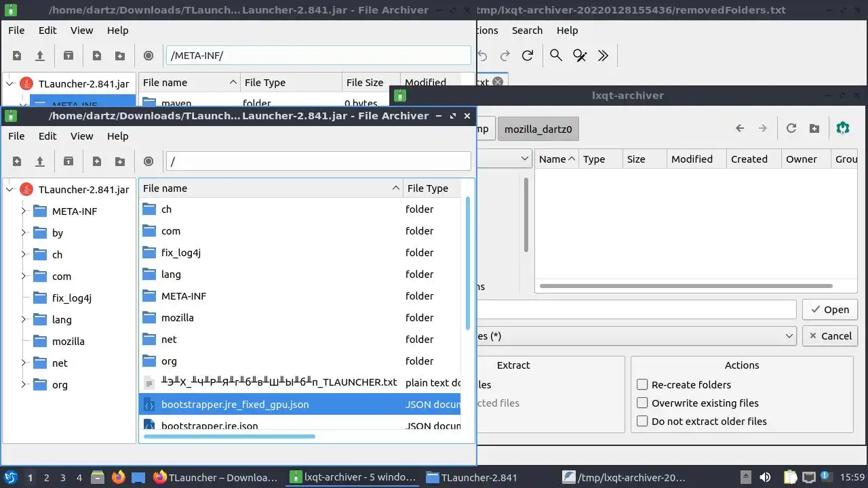Enable Re-create folders checkbox
The height and width of the screenshot is (488, 868).
pos(642,384)
